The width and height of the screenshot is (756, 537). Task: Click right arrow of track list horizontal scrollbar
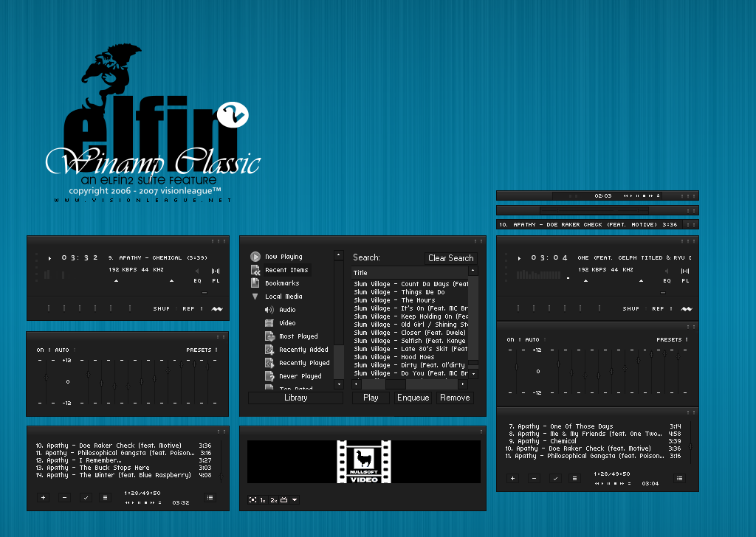463,384
